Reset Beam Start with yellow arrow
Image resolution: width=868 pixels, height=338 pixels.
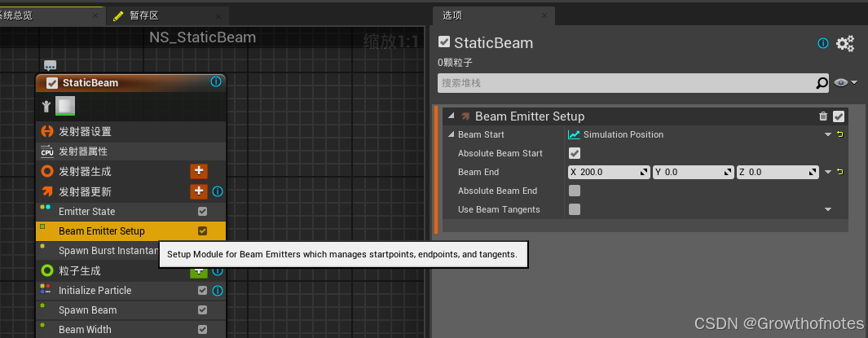point(840,134)
